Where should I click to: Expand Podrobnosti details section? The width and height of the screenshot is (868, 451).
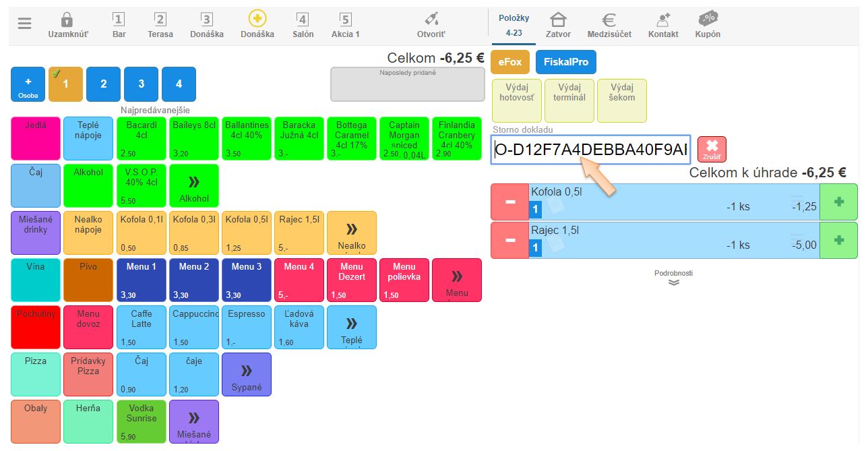point(673,278)
